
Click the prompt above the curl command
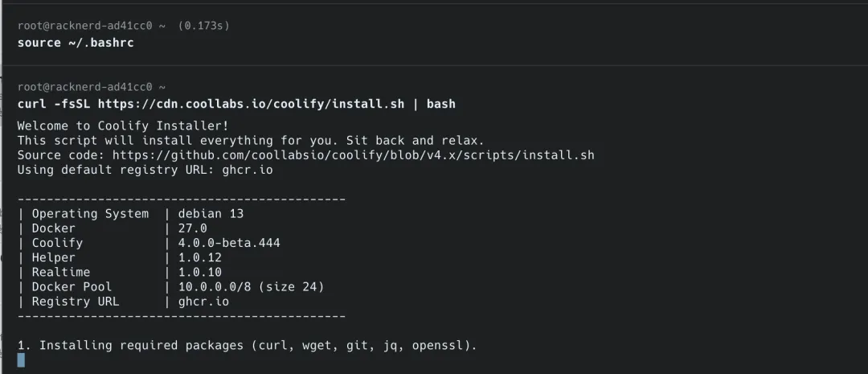[91, 87]
